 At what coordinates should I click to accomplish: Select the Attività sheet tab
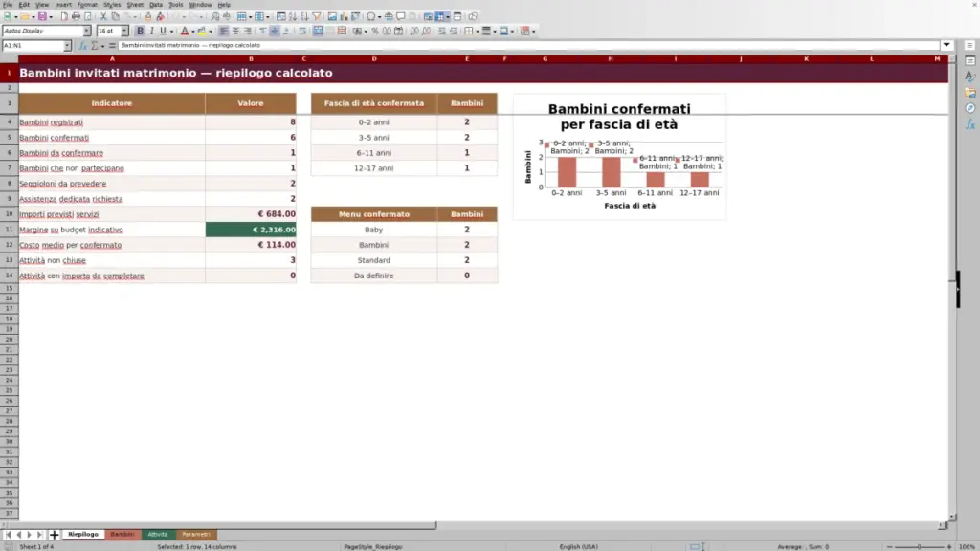click(x=158, y=534)
